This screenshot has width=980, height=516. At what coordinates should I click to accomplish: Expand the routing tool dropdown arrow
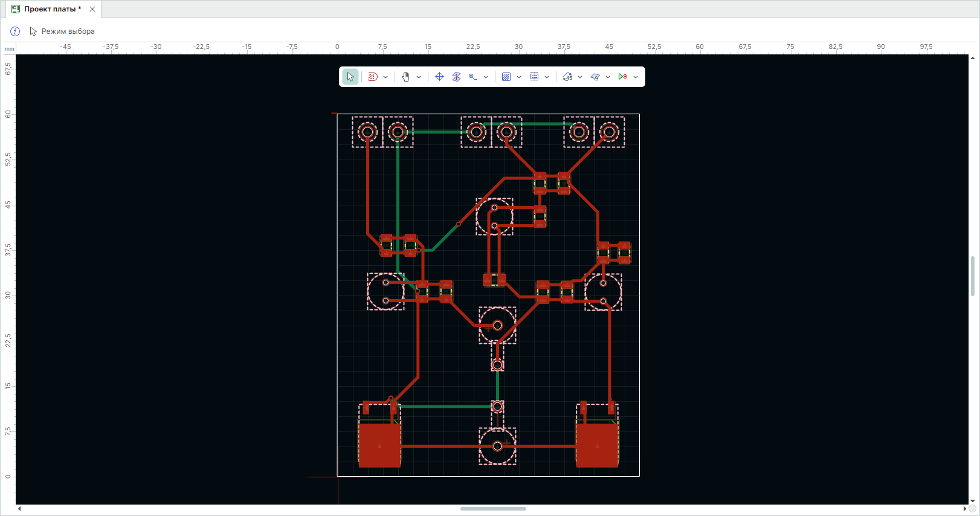pos(385,77)
